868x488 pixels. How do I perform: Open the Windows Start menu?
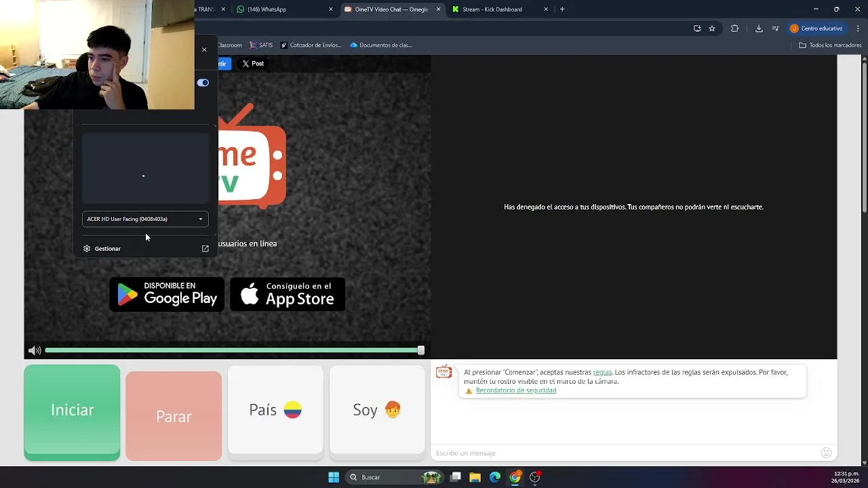pos(334,477)
